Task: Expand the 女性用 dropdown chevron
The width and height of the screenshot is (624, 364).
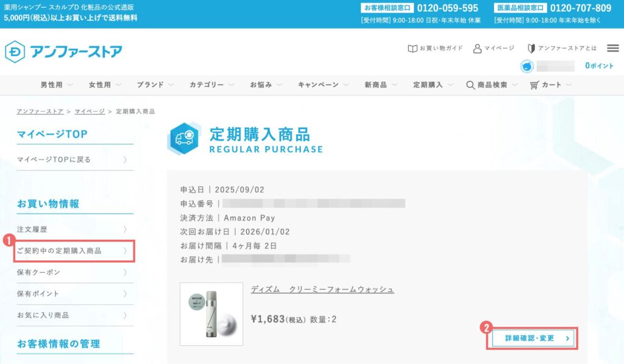Action: [x=118, y=85]
